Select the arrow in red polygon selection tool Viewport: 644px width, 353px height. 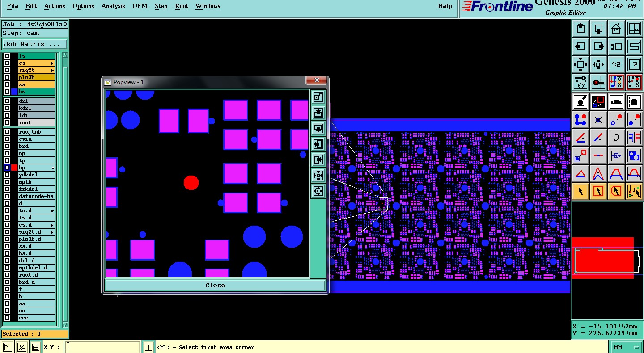coord(616,191)
